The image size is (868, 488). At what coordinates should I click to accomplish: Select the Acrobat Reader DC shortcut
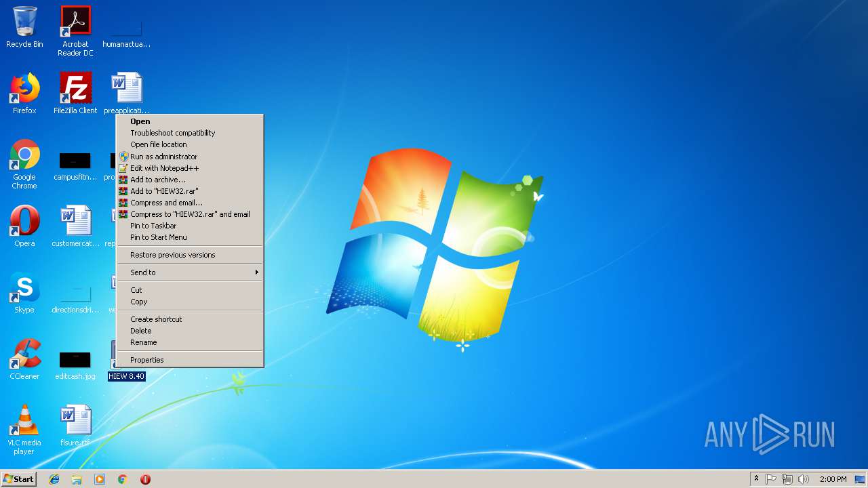(75, 30)
